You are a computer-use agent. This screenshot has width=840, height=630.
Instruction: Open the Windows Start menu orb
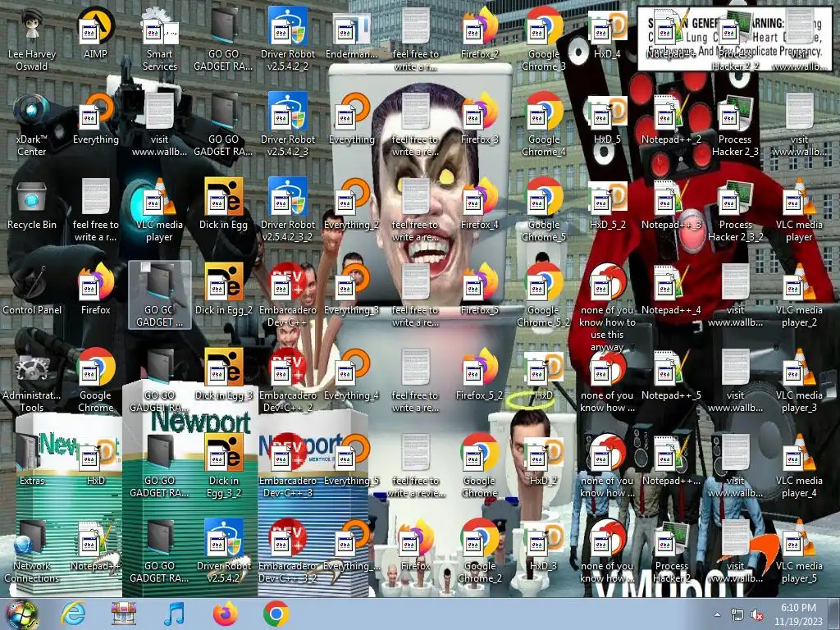click(x=21, y=614)
